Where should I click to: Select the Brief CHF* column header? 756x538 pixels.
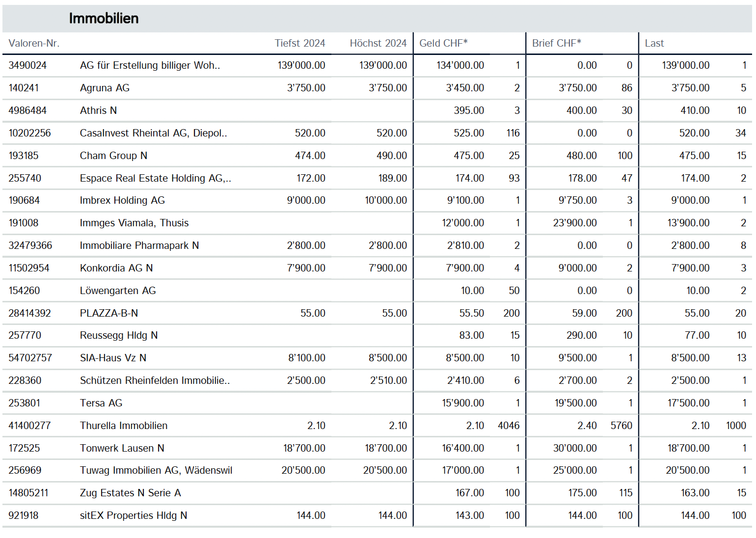pos(556,43)
